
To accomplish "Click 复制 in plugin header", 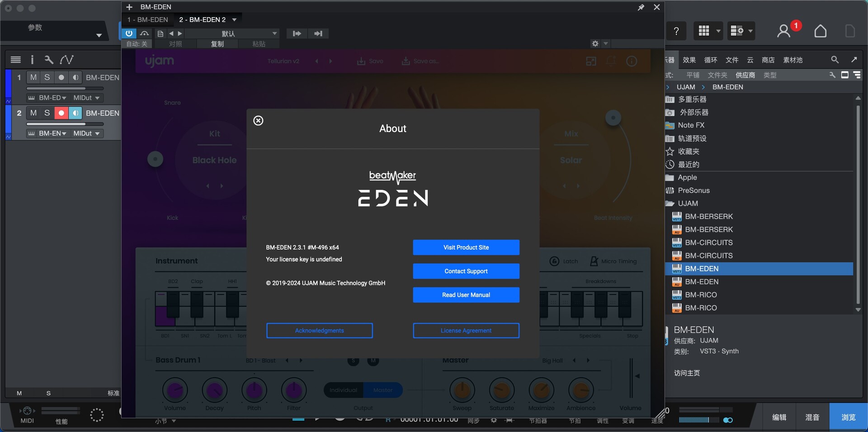I will [217, 44].
